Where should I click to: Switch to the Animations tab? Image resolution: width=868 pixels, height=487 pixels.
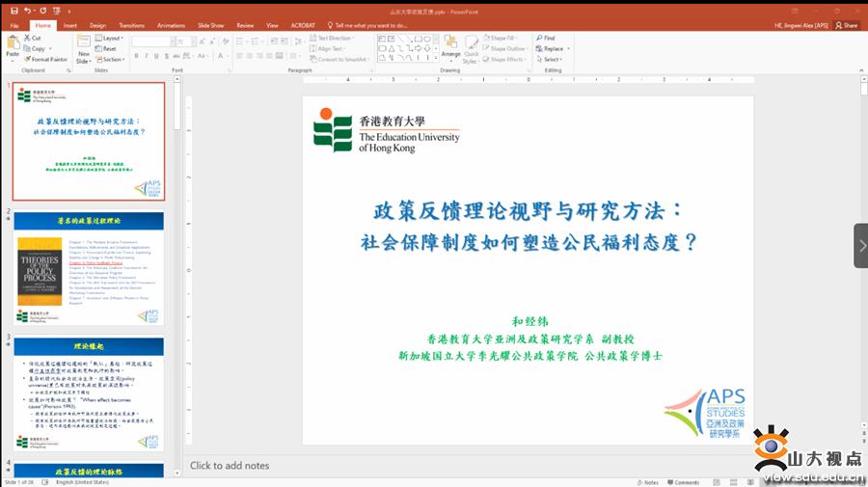[171, 25]
